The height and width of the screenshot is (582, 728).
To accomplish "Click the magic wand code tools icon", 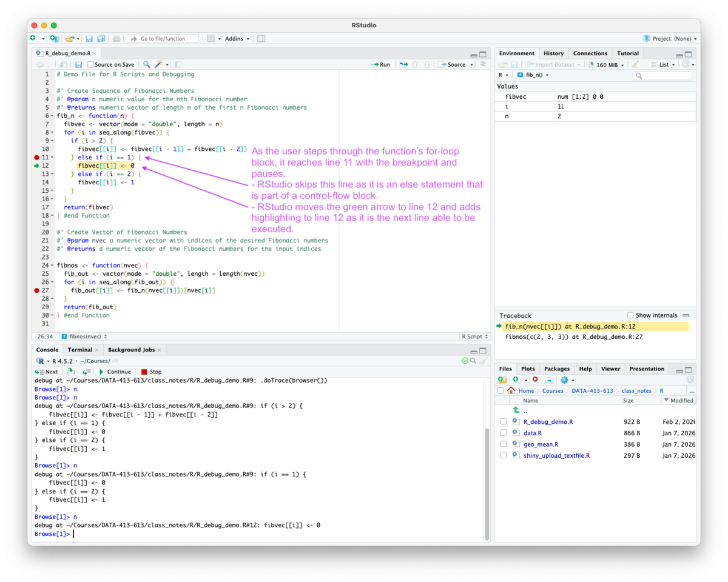I will click(x=160, y=64).
